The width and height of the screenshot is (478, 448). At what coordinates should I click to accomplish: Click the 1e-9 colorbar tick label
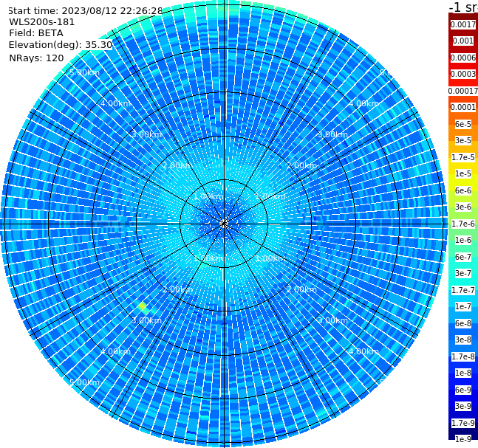click(463, 439)
